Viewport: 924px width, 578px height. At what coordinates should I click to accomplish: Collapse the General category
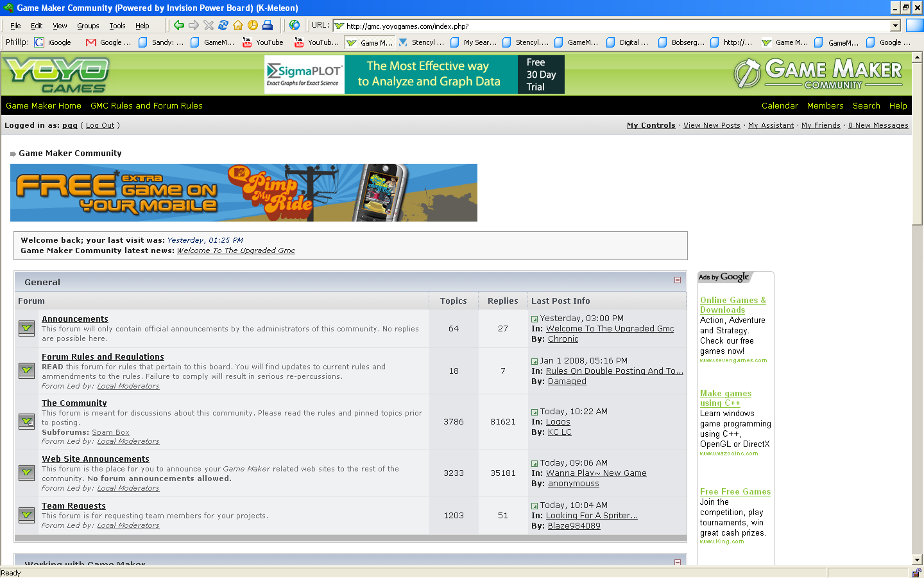678,280
